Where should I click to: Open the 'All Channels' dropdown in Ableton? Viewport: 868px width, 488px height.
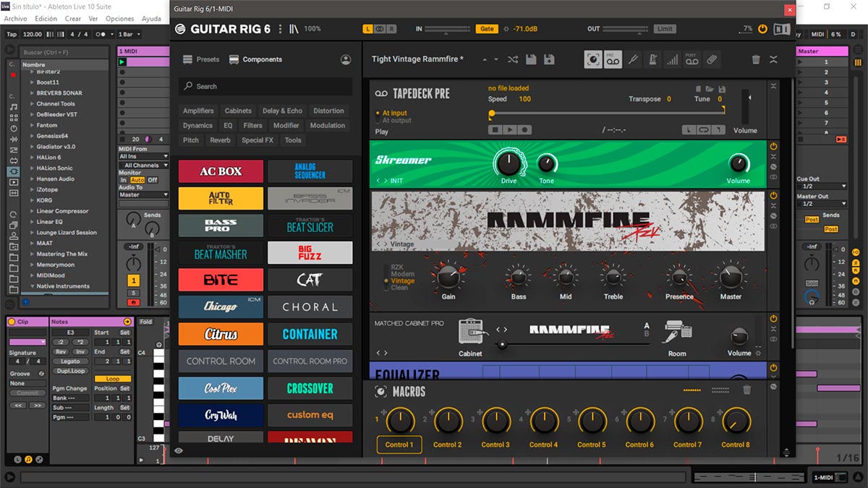(x=143, y=166)
